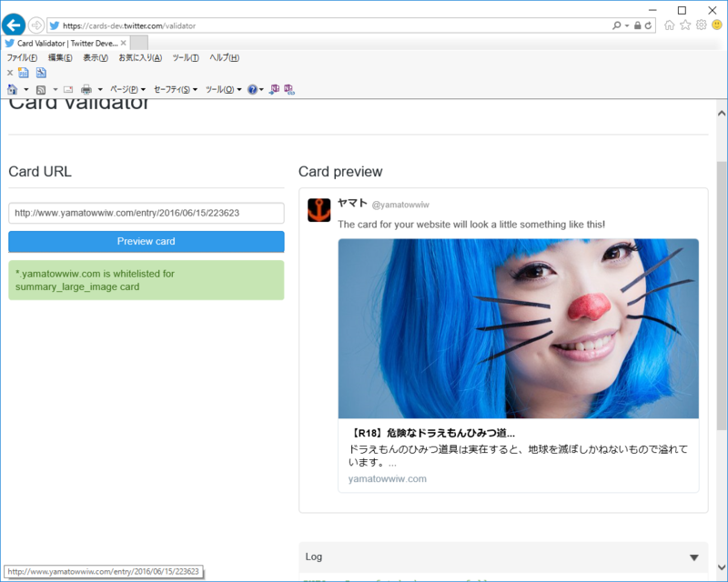728x582 pixels.
Task: Expand the Print options dropdown arrow
Action: pos(100,89)
